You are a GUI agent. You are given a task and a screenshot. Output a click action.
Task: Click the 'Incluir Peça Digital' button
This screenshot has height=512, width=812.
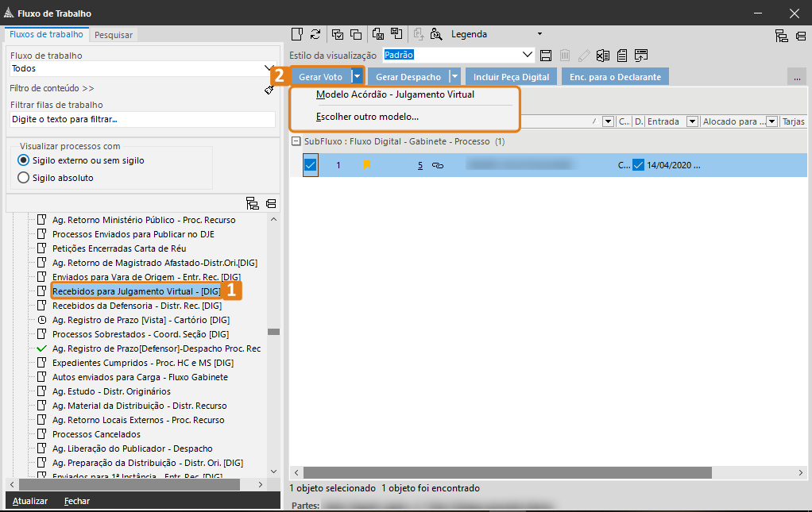(x=511, y=77)
